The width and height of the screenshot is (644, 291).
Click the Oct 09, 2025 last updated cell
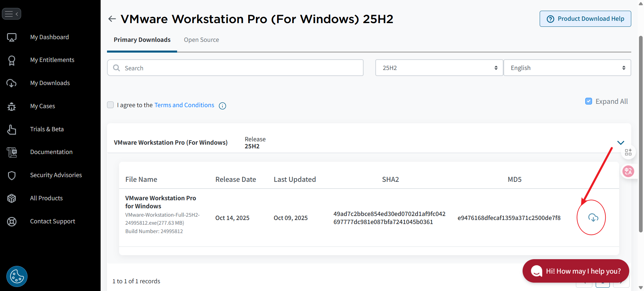290,218
